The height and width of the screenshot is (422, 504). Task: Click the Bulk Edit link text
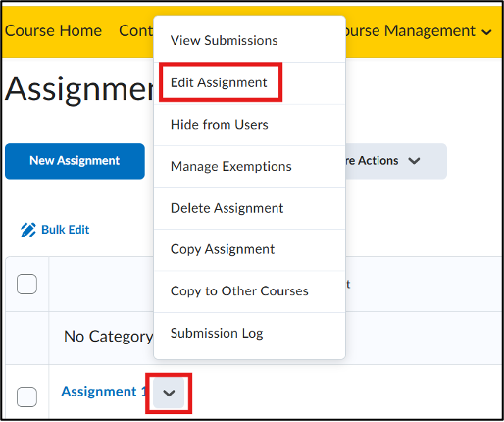(x=66, y=230)
